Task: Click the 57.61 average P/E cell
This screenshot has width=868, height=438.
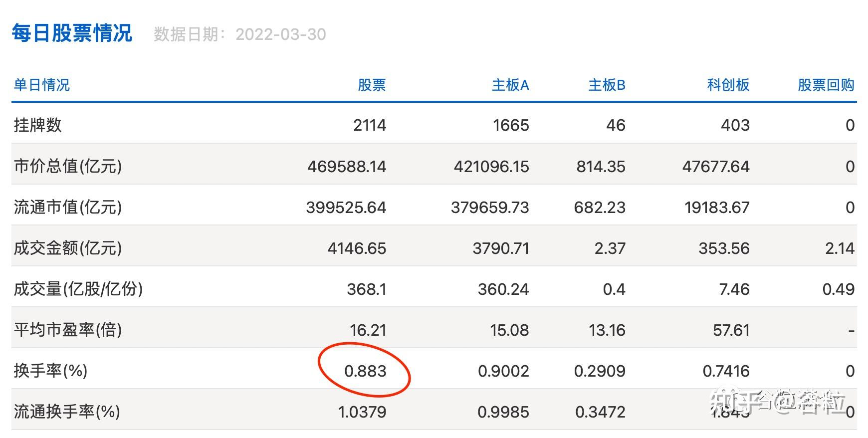Action: [x=731, y=330]
